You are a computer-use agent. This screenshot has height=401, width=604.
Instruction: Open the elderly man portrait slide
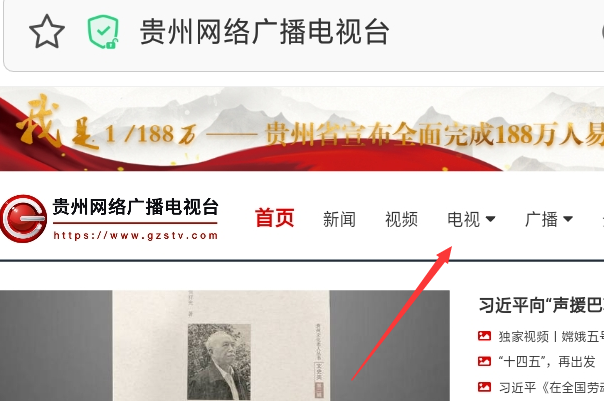(x=225, y=346)
